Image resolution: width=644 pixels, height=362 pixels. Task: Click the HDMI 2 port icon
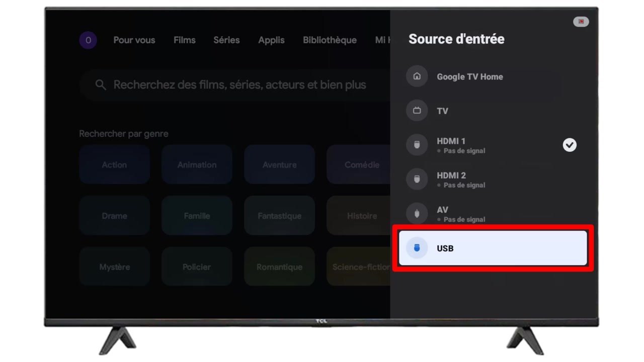click(417, 179)
